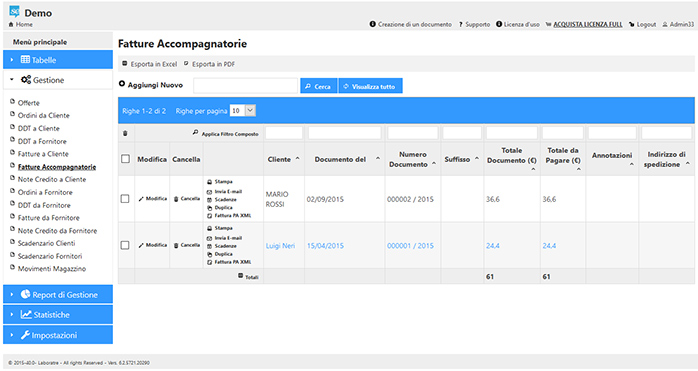Click the Duplica icon for Luigi Neri
This screenshot has width=698, height=371.
[209, 254]
